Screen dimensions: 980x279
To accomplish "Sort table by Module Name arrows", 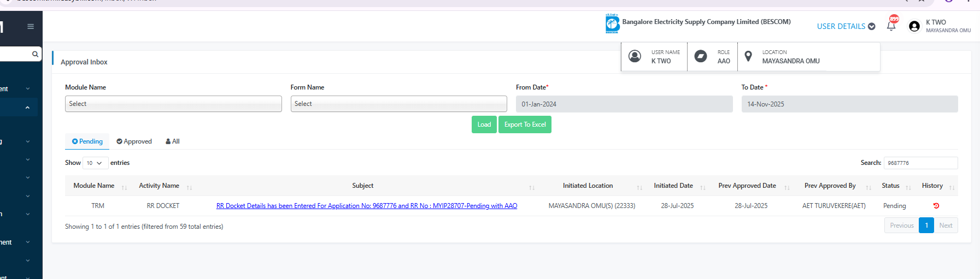I will (124, 187).
